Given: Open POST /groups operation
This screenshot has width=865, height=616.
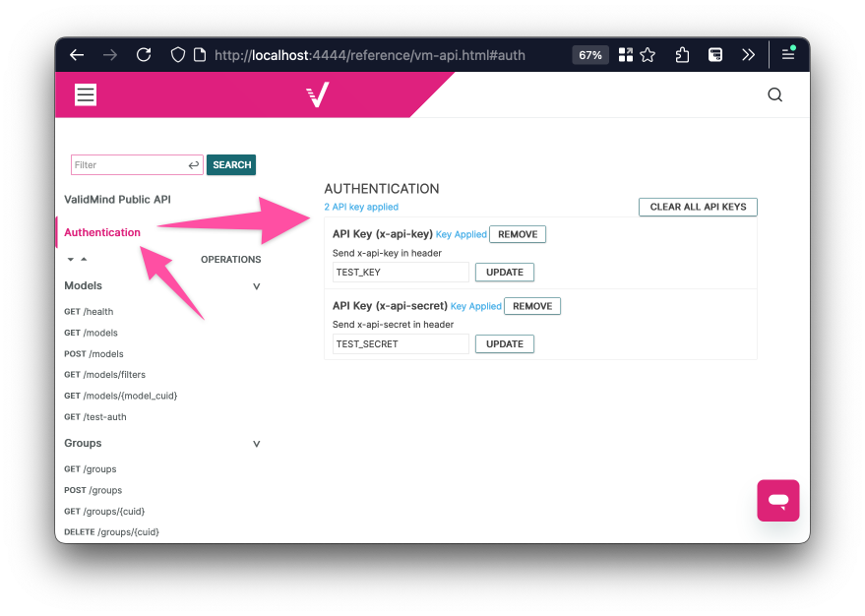Looking at the screenshot, I should [x=93, y=490].
